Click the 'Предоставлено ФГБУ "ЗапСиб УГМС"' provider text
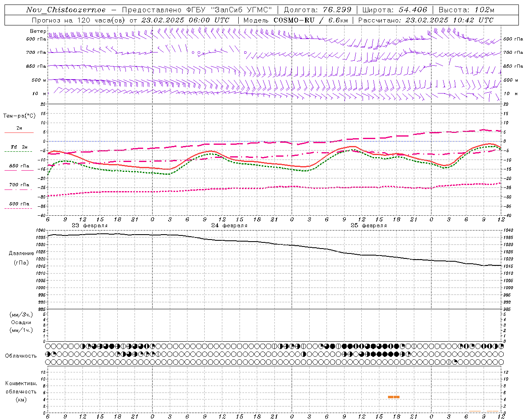 coord(197,10)
